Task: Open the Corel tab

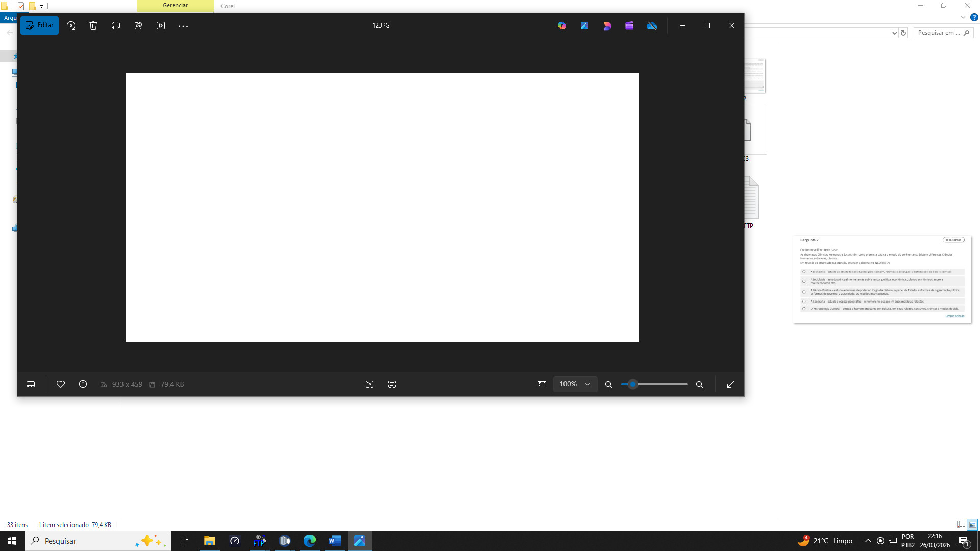Action: click(x=228, y=6)
